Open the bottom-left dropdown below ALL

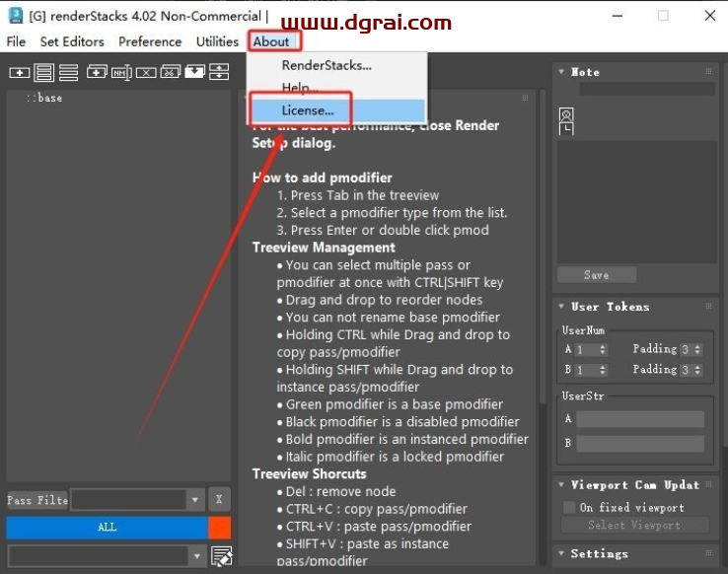[x=197, y=556]
